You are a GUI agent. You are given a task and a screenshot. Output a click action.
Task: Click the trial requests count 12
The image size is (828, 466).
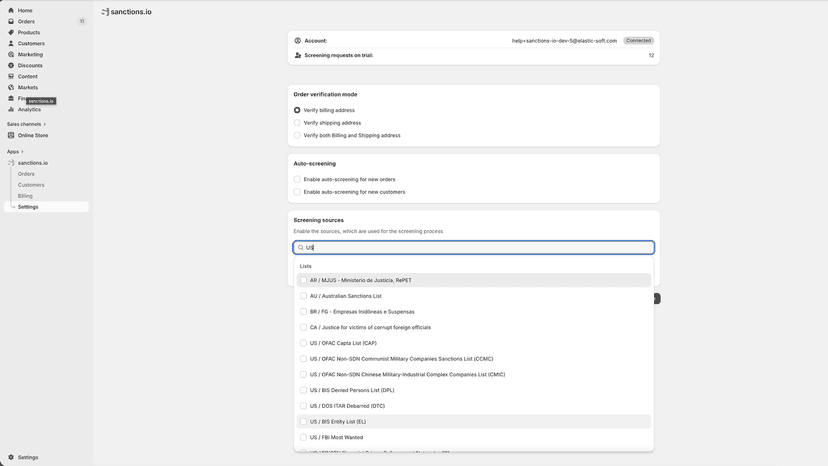(651, 55)
